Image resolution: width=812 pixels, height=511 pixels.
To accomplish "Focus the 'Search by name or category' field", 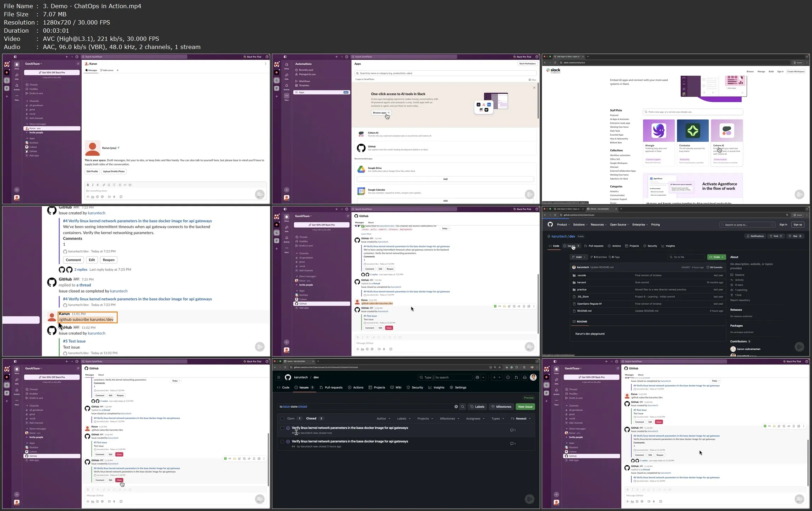I will point(445,73).
